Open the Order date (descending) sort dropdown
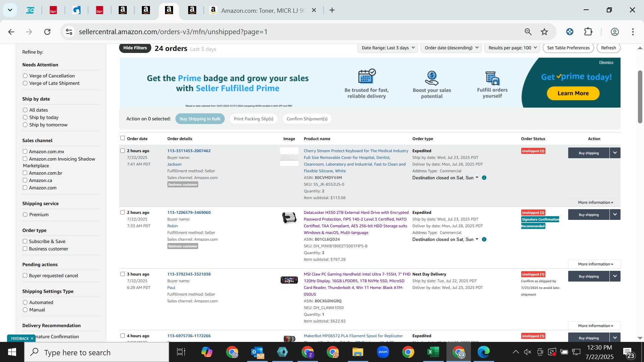Viewport: 644px width, 362px height. tap(451, 48)
